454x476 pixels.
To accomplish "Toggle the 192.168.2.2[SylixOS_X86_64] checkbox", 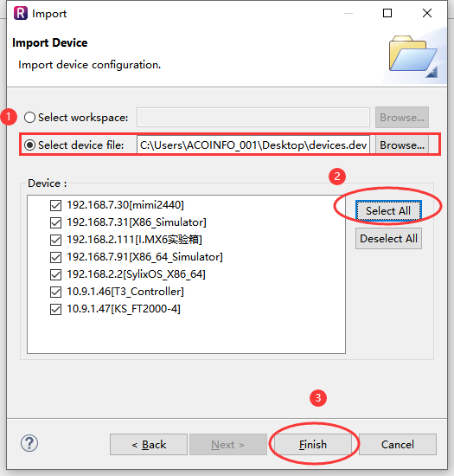I will click(x=56, y=274).
